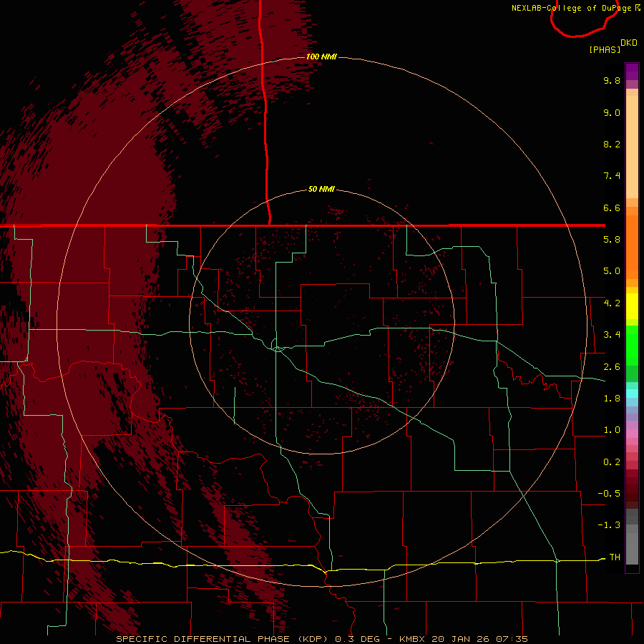Click the TH threshold legend label
This screenshot has width=644, height=644.
coord(615,557)
